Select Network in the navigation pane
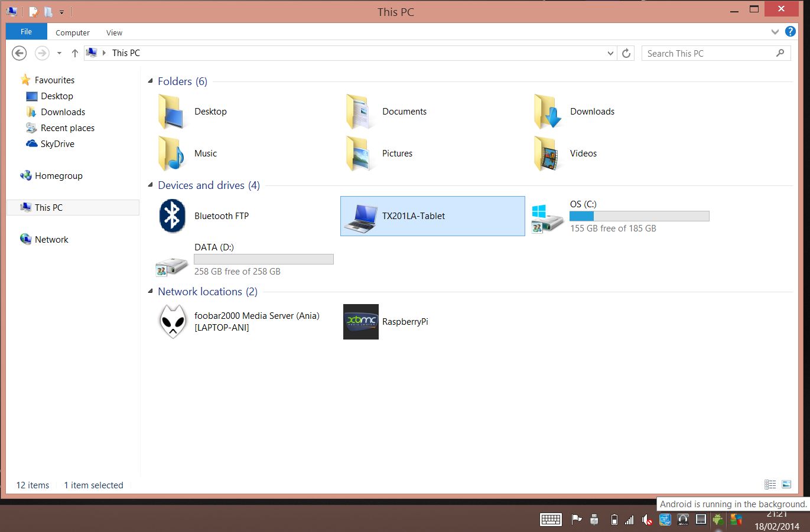This screenshot has height=532, width=810. pos(51,240)
